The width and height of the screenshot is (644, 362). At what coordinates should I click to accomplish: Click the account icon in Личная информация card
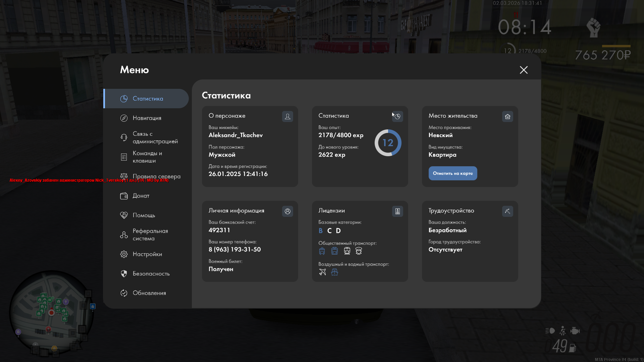287,211
